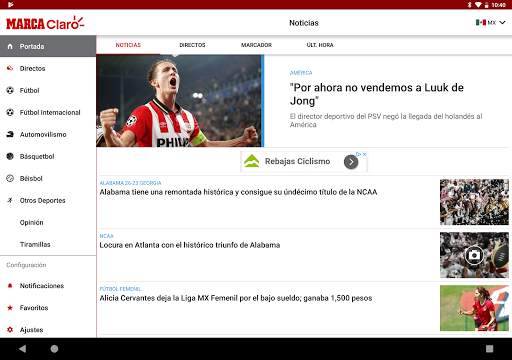
Task: Select the Fútbol soccer ball icon
Action: point(10,90)
